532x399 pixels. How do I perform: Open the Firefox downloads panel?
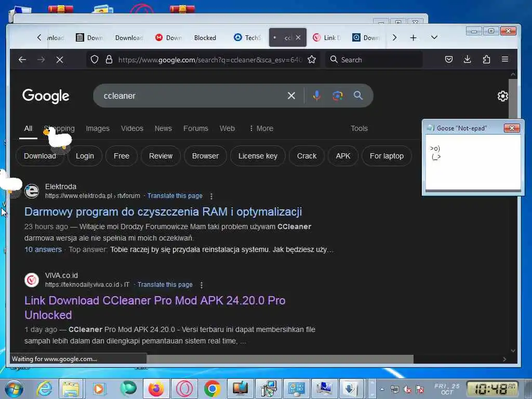pos(467,60)
